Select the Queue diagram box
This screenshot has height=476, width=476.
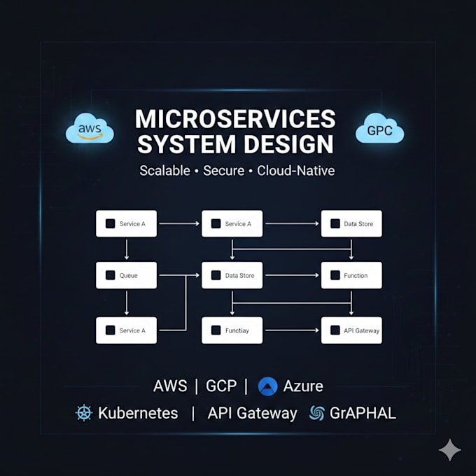coord(126,275)
